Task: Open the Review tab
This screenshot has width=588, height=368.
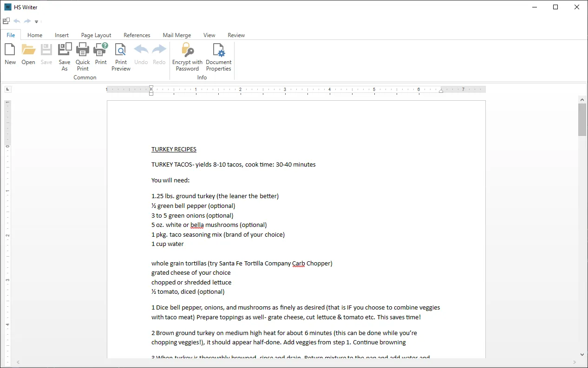Action: [236, 35]
